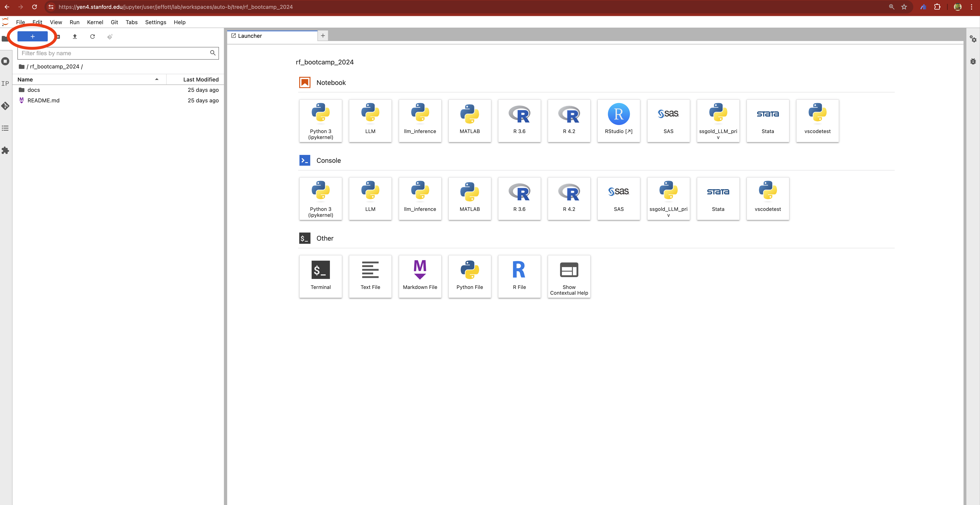
Task: Open the Extension Manager sidebar
Action: point(5,151)
